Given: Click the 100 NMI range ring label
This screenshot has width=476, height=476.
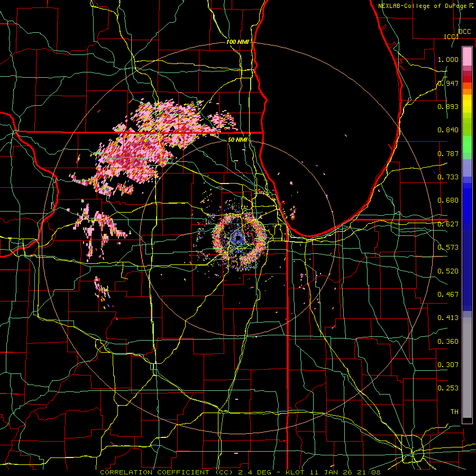Looking at the screenshot, I should coord(237,42).
